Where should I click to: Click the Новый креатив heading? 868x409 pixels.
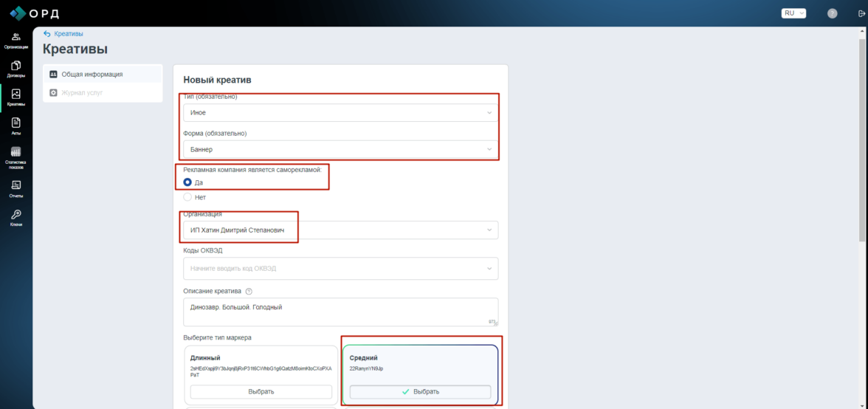click(x=218, y=80)
